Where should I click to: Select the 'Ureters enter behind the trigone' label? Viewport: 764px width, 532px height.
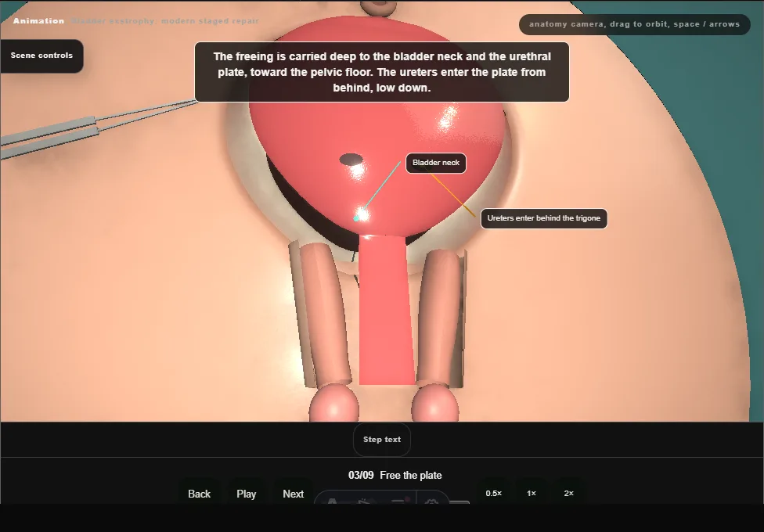point(544,218)
